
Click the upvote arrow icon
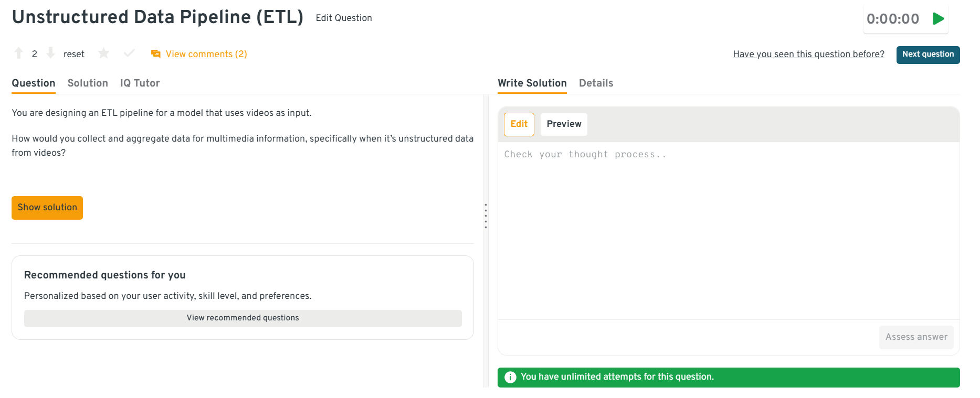pos(19,53)
